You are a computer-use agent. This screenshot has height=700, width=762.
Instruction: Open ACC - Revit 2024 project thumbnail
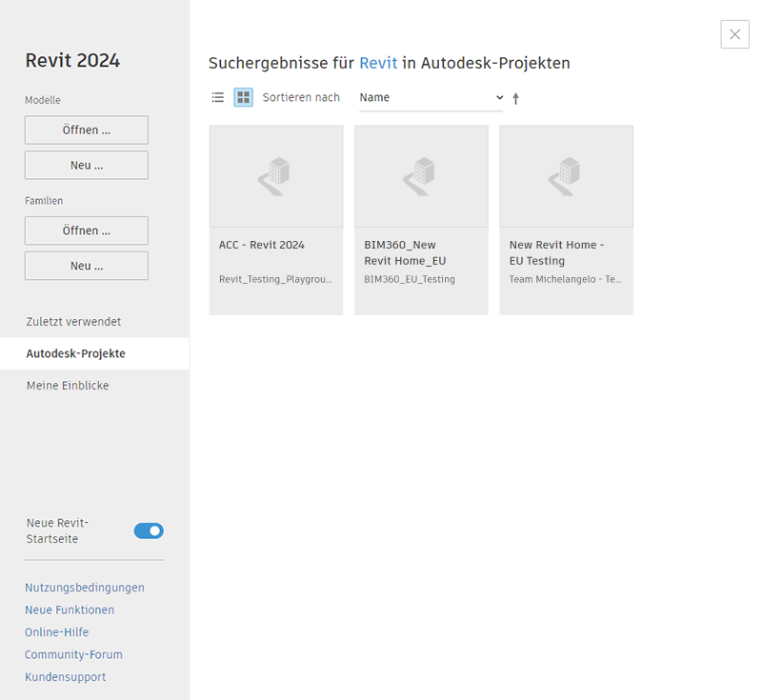[276, 176]
